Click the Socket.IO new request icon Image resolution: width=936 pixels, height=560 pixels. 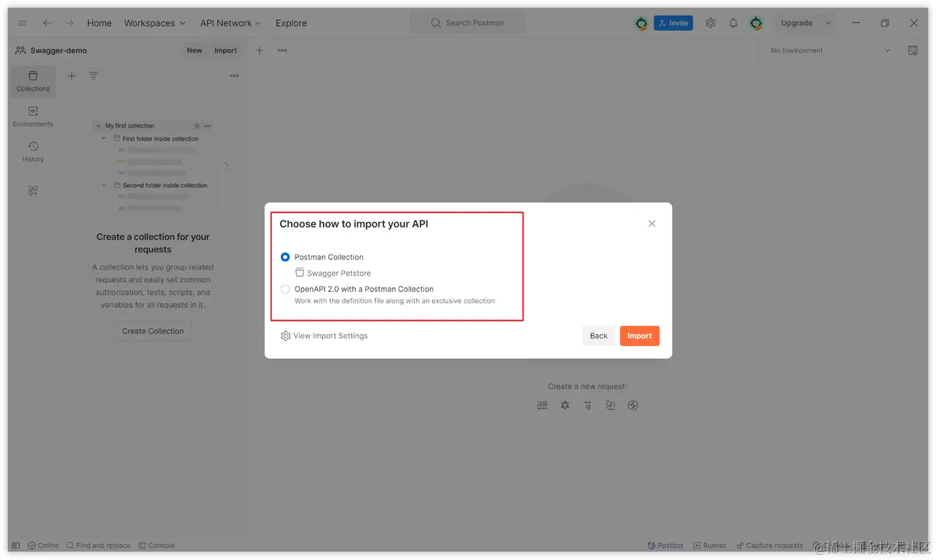[633, 406]
